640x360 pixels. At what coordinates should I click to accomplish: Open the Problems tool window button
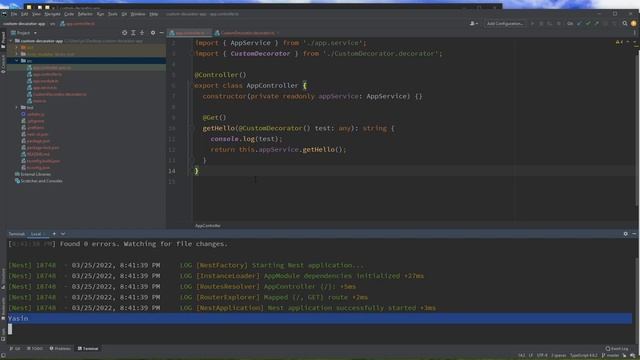(60, 349)
